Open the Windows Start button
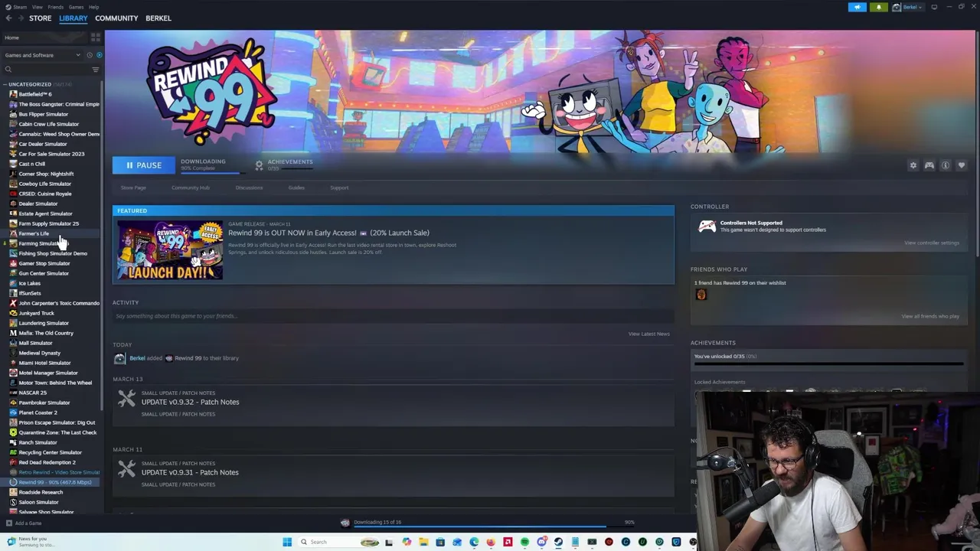 287,542
